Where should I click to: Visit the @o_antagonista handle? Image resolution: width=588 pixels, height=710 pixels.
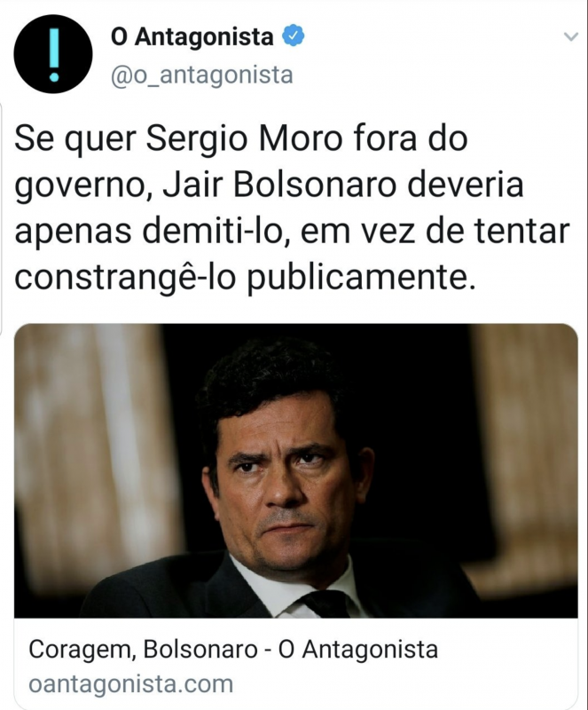[202, 75]
